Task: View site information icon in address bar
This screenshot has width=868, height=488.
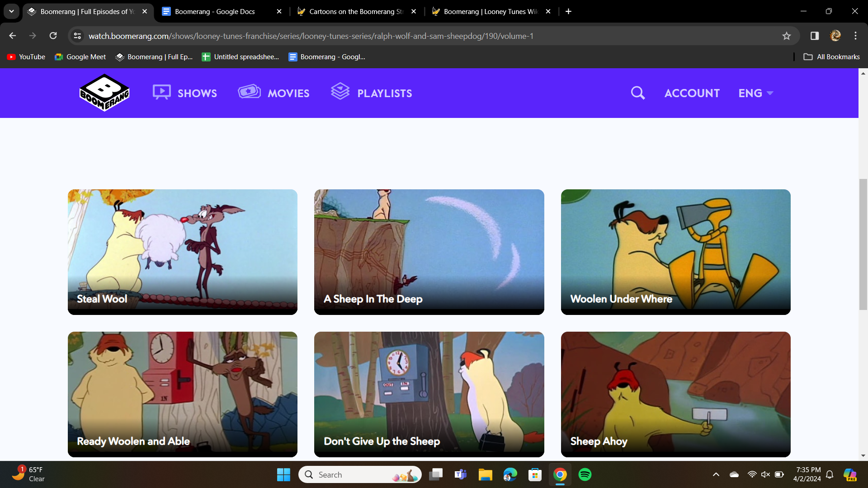Action: click(x=77, y=36)
